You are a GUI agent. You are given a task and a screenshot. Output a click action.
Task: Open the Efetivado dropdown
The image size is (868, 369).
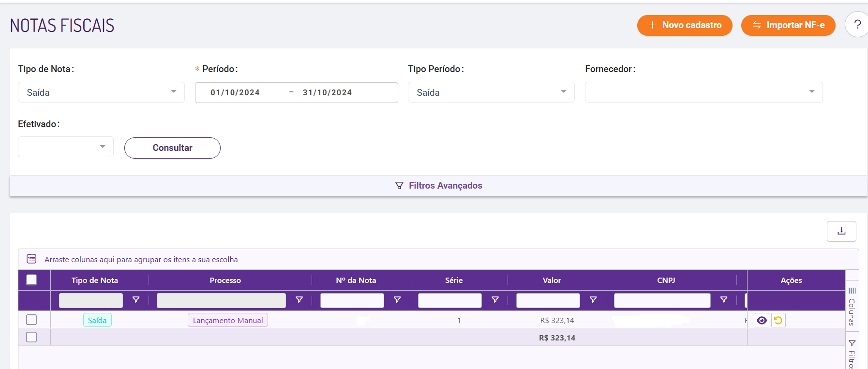pos(65,147)
